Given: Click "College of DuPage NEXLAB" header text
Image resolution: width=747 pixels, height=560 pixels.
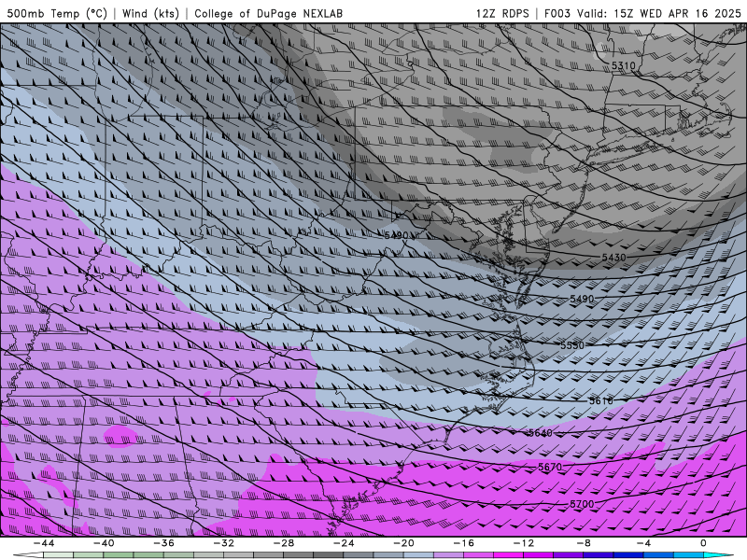Looking at the screenshot, I should click(268, 13).
